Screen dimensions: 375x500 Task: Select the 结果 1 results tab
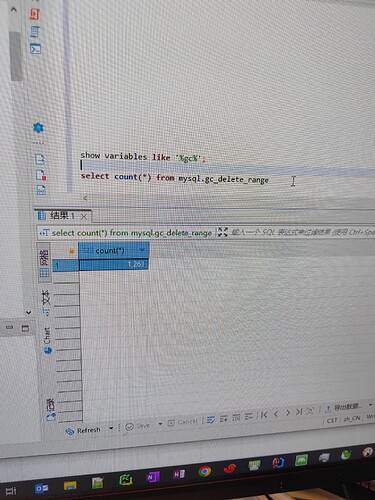coord(57,216)
